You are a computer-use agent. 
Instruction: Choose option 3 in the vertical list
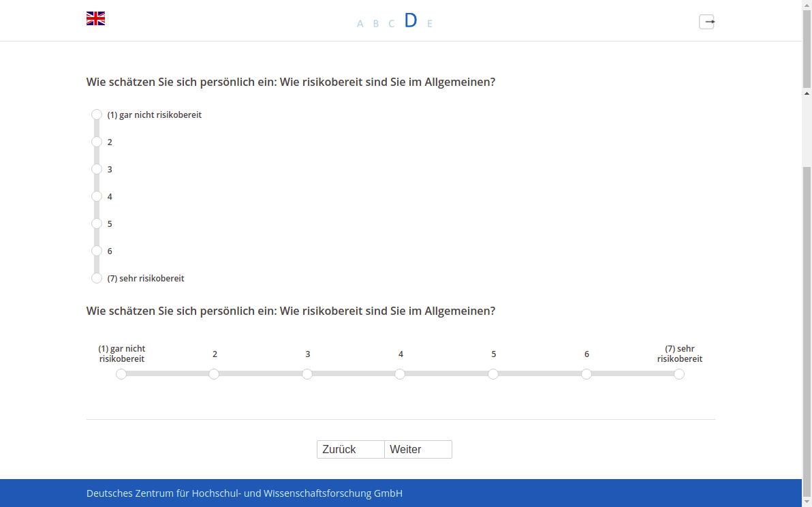(96, 170)
